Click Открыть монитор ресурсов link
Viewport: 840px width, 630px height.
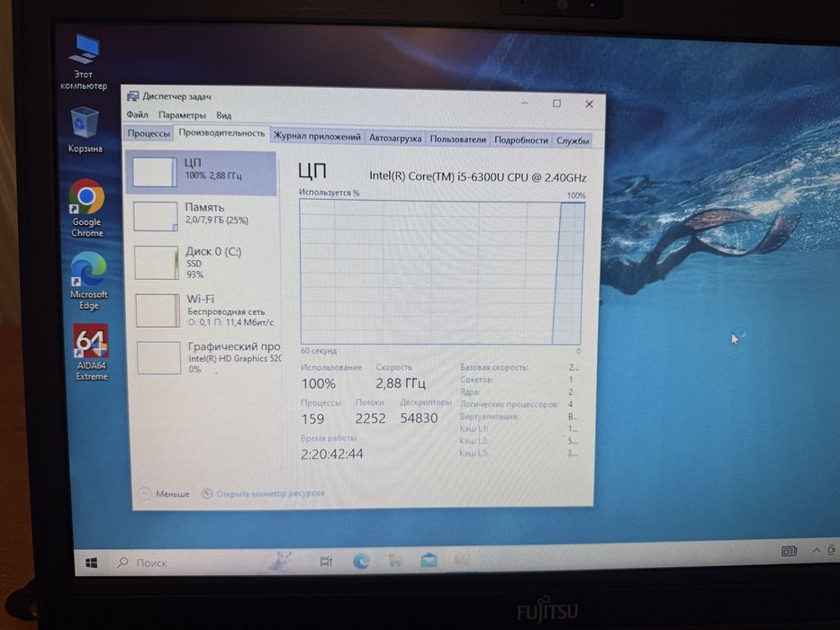coord(264,493)
